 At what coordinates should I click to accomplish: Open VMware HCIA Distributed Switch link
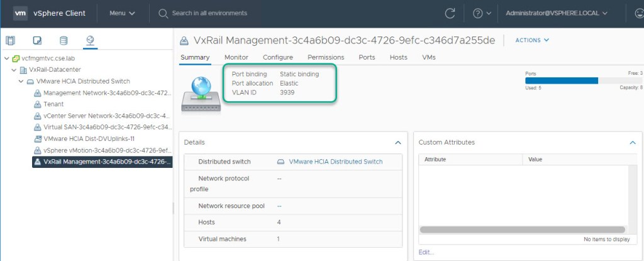(x=335, y=162)
